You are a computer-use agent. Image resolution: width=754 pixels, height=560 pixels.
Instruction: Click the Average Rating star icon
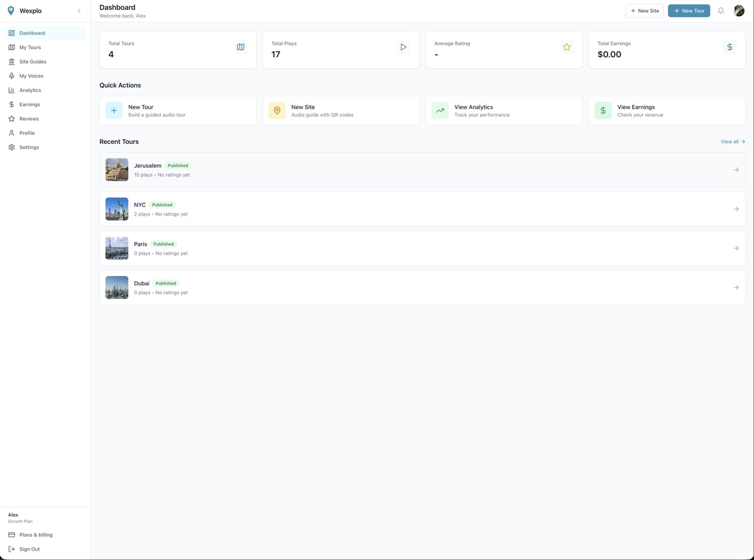tap(567, 47)
